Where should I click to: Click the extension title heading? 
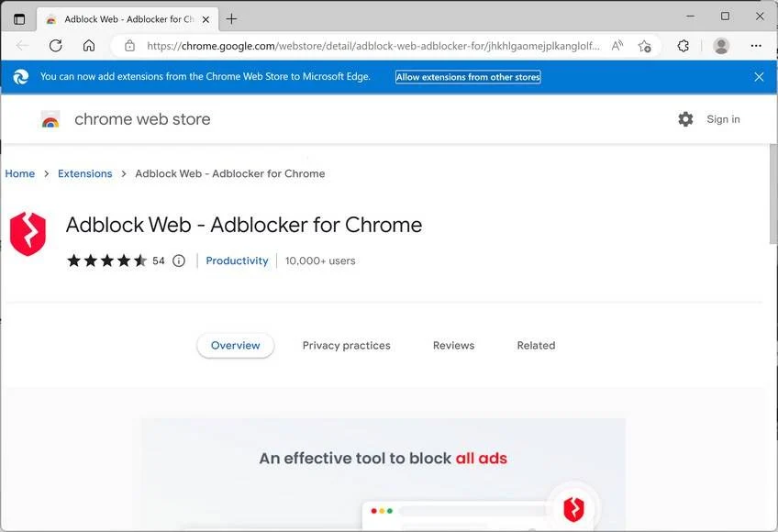point(244,225)
